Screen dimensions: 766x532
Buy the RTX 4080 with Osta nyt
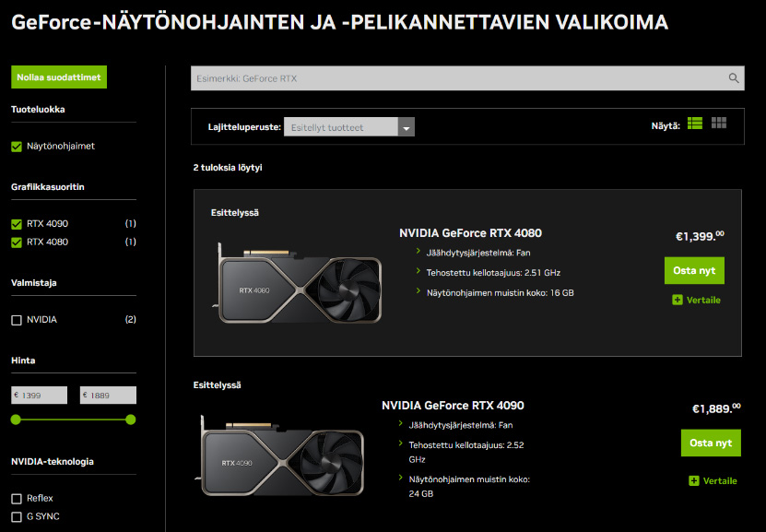694,271
